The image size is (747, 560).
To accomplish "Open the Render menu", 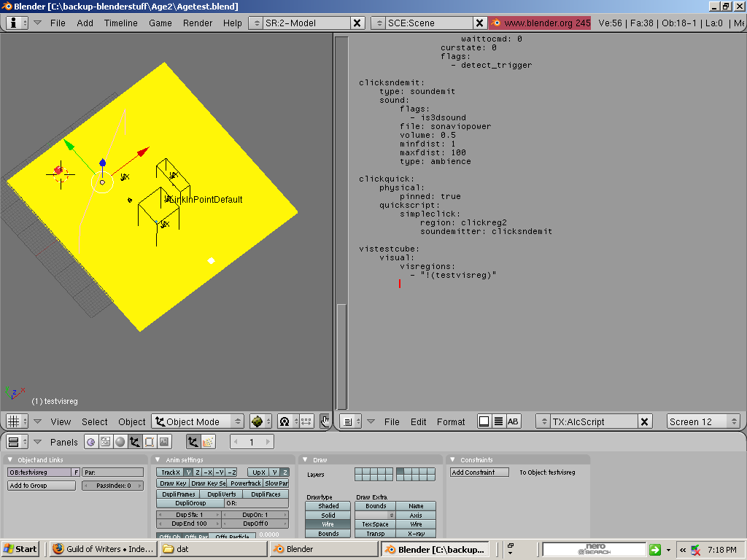I will click(197, 23).
